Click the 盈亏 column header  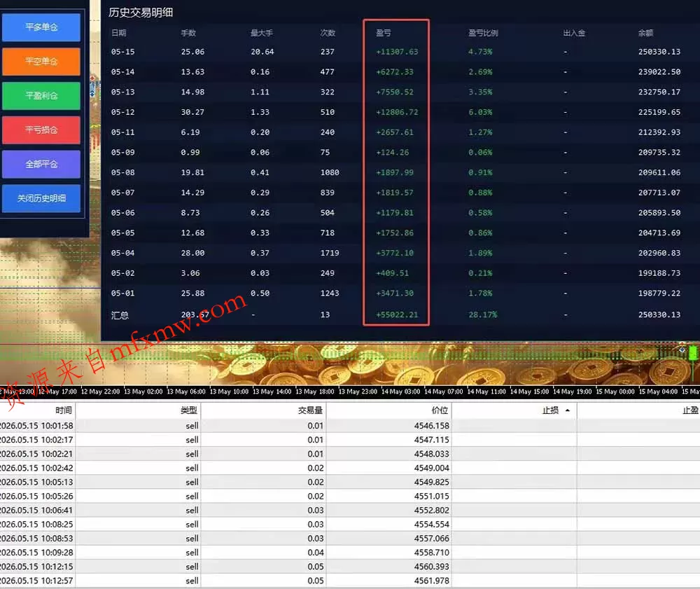coord(384,33)
